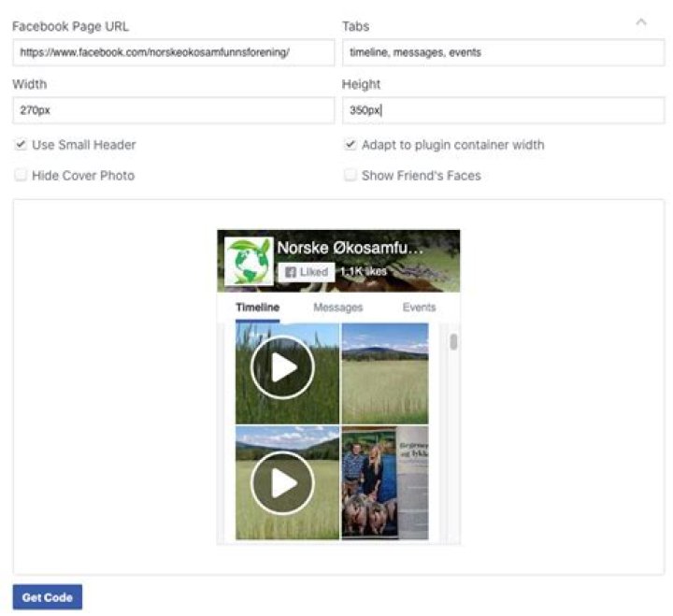Click the preview timeline scrollbar handle
Image resolution: width=673 pixels, height=616 pixels.
453,342
